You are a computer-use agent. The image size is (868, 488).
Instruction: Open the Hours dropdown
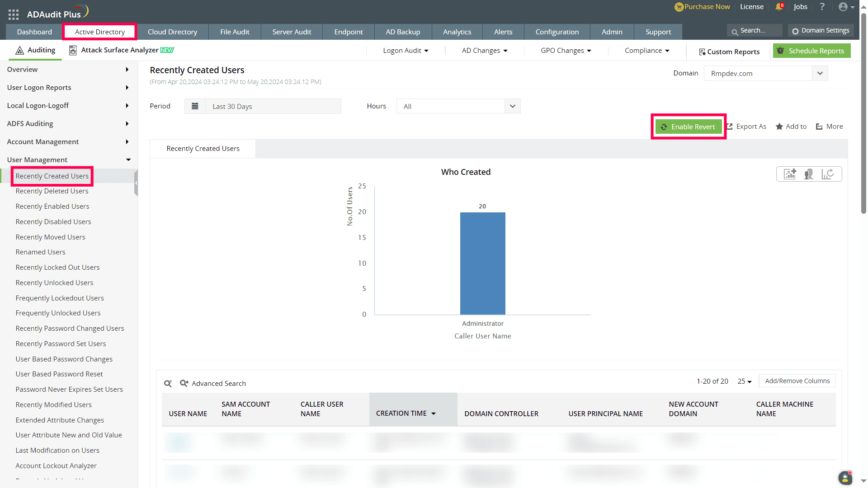(x=512, y=106)
